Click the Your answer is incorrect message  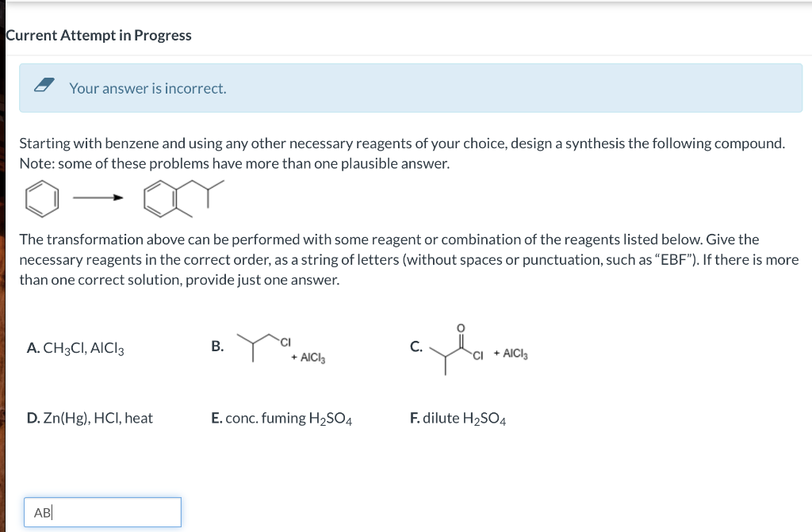147,89
